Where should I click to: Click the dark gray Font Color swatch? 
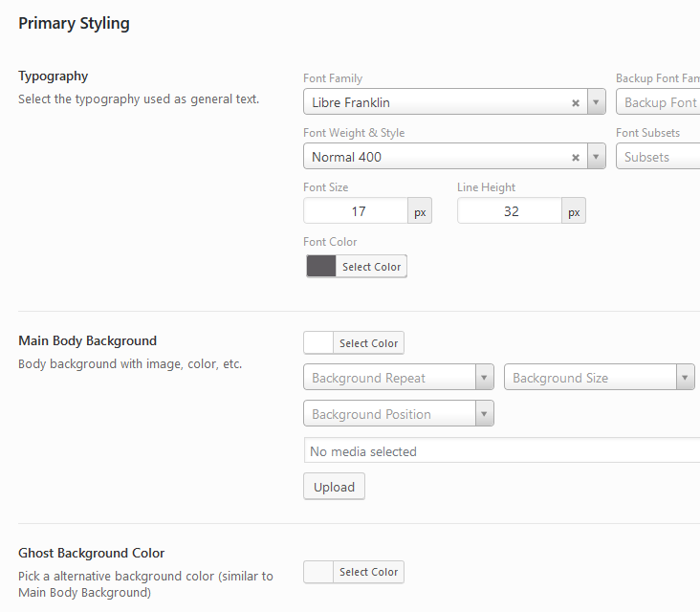[x=321, y=267]
